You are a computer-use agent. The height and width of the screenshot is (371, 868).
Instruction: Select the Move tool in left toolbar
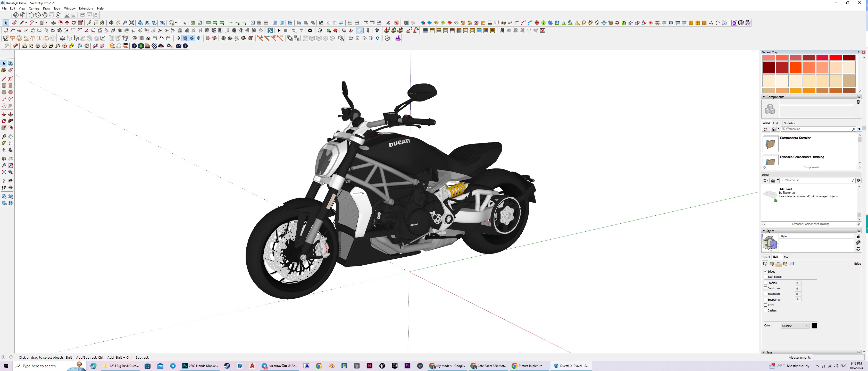4,114
